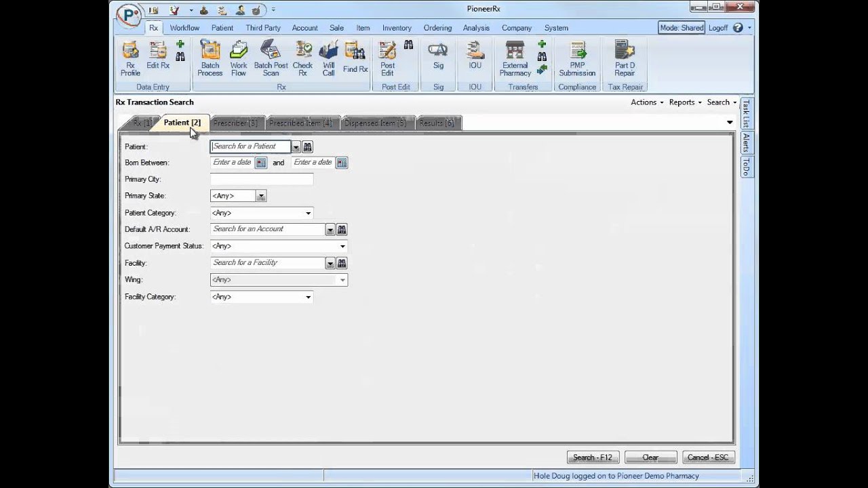
Task: Expand the Patient search dropdown arrow
Action: pyautogui.click(x=296, y=147)
